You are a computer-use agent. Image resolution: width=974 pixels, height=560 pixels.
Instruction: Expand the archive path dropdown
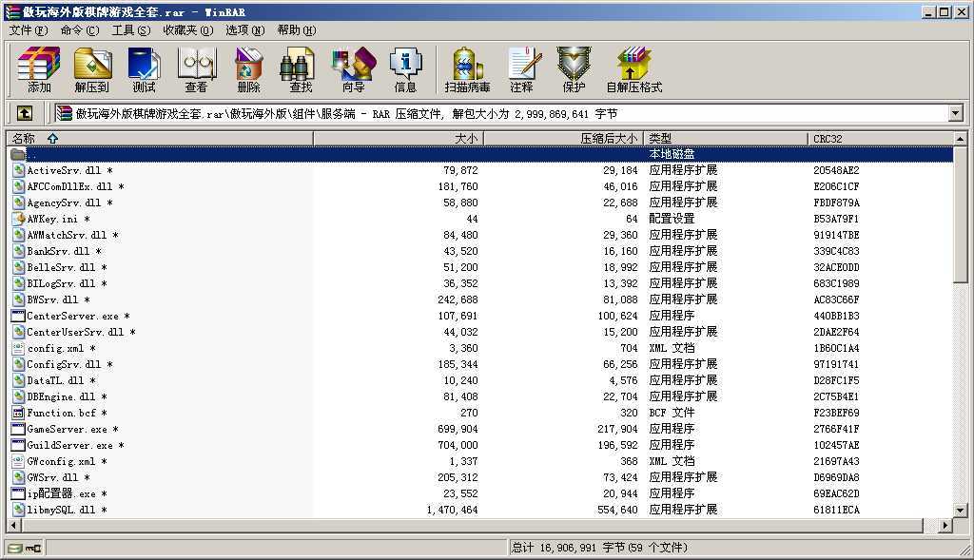(x=955, y=113)
